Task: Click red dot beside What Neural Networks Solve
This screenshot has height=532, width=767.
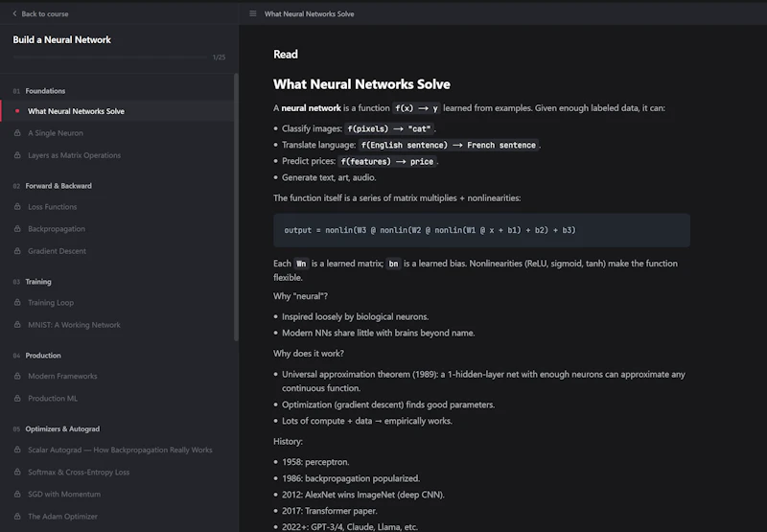Action: 17,111
